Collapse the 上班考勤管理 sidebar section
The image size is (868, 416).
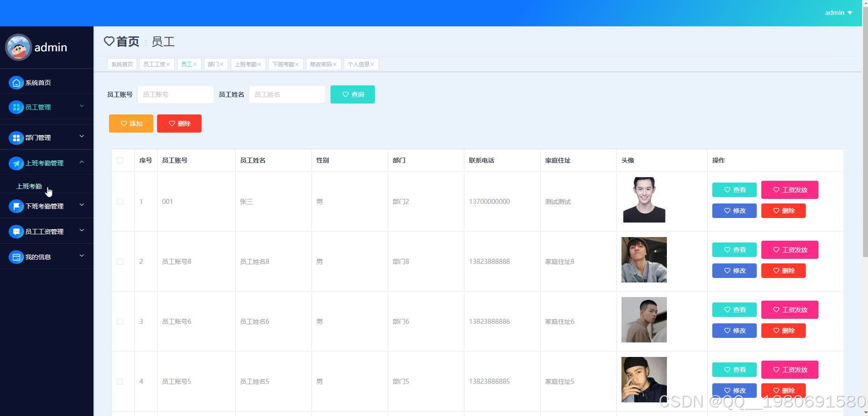point(81,162)
